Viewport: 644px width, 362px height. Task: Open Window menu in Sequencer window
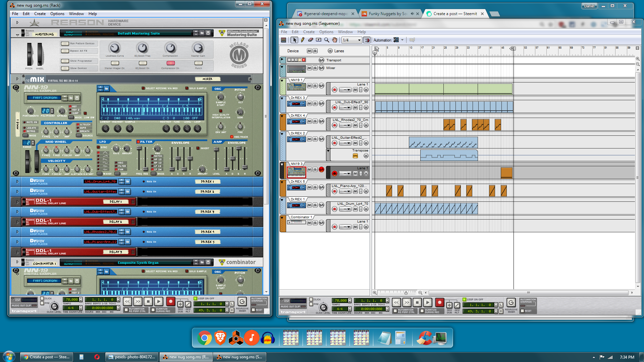click(x=345, y=32)
